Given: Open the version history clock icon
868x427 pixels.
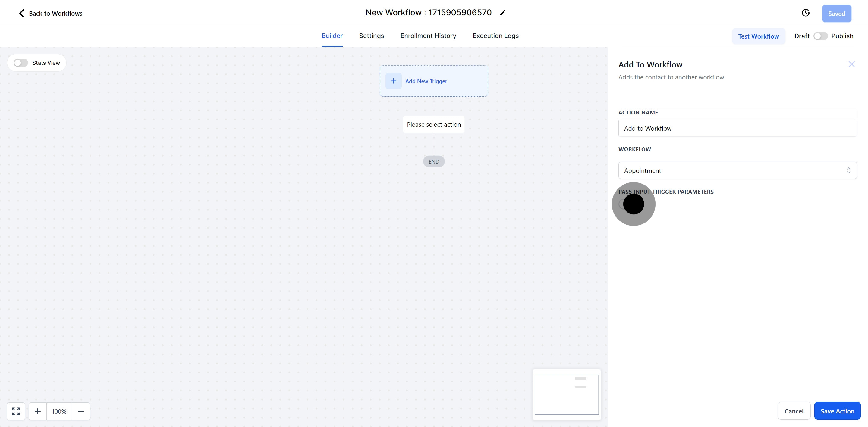Looking at the screenshot, I should tap(805, 13).
